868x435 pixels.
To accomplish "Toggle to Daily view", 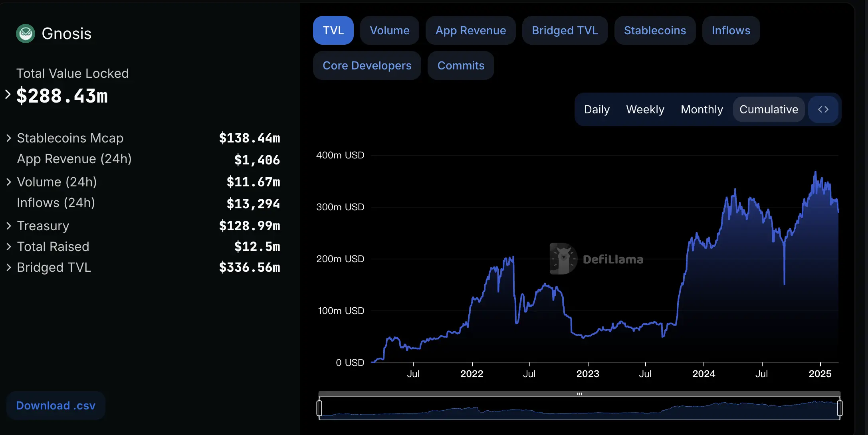I will point(597,109).
